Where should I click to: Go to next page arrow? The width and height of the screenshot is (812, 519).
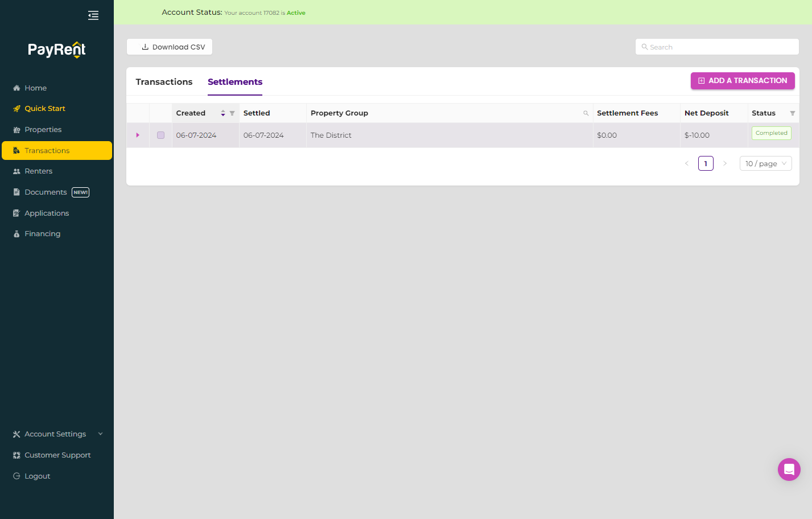pos(724,163)
